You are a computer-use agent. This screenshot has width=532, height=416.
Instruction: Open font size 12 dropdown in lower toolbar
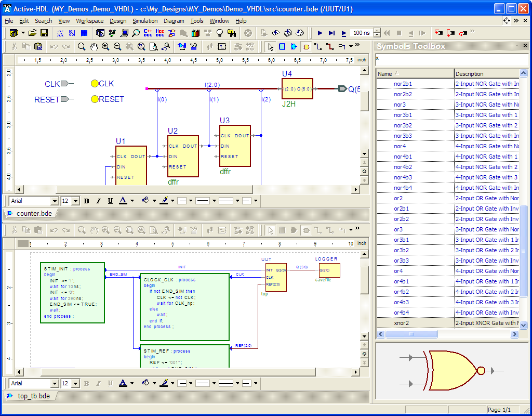coord(75,383)
